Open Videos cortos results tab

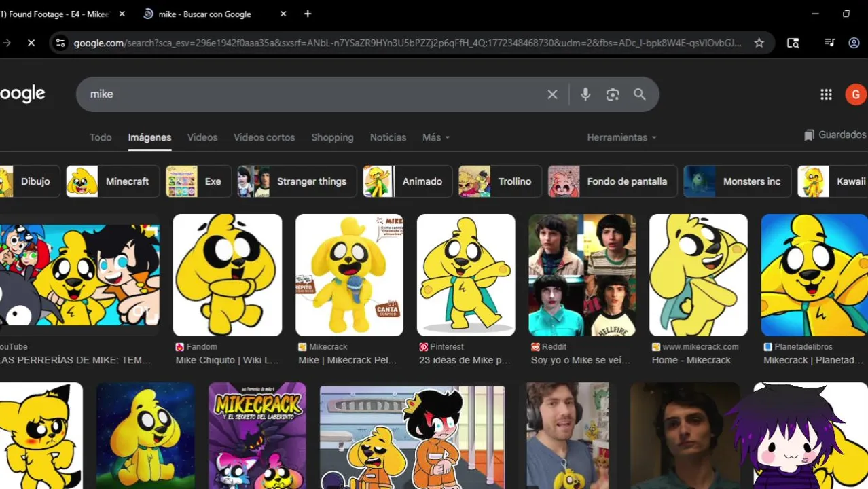[264, 137]
